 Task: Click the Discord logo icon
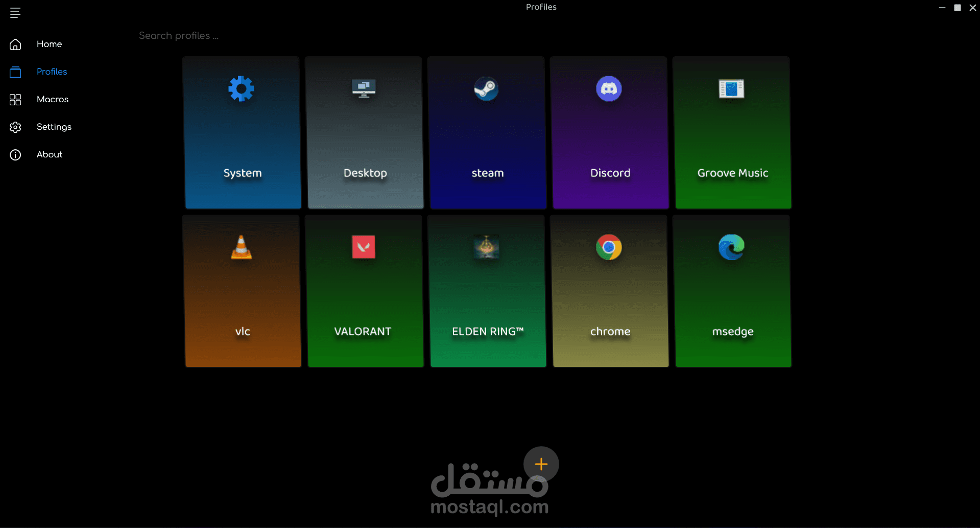click(609, 89)
